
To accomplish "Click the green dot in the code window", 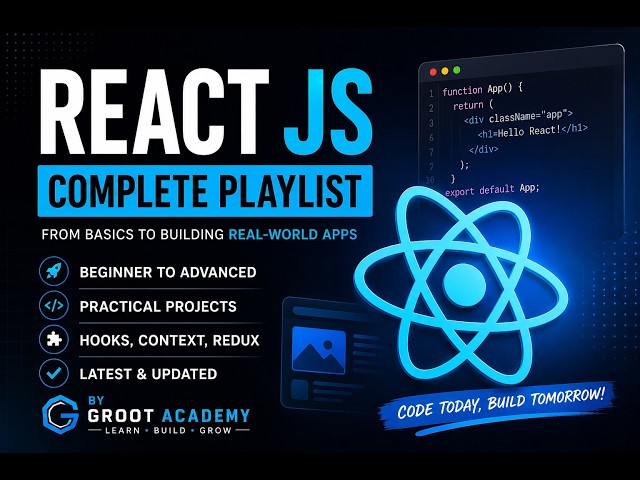I will pyautogui.click(x=457, y=70).
